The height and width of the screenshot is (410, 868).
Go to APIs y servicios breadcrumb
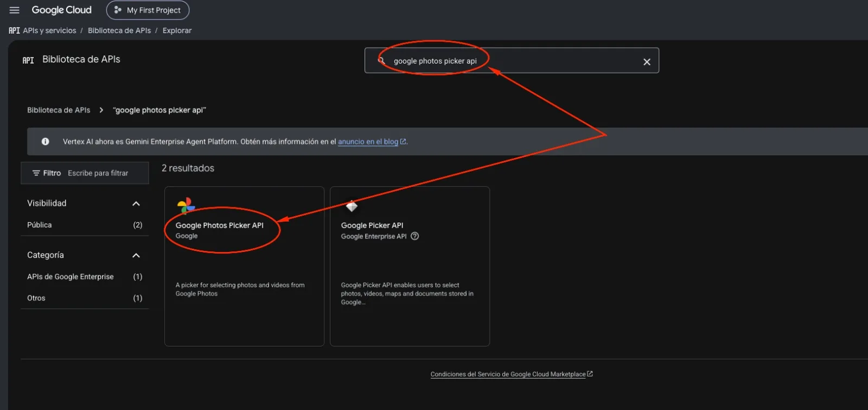pos(49,30)
